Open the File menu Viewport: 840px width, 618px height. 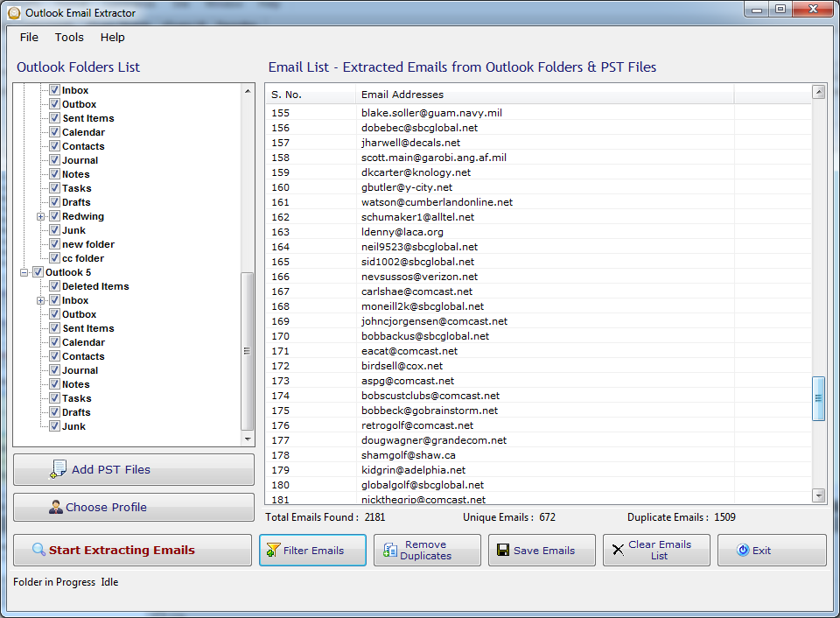pos(29,37)
